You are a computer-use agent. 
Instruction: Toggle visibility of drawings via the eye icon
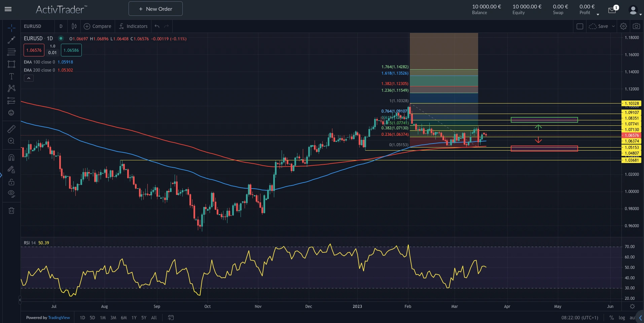tap(11, 194)
